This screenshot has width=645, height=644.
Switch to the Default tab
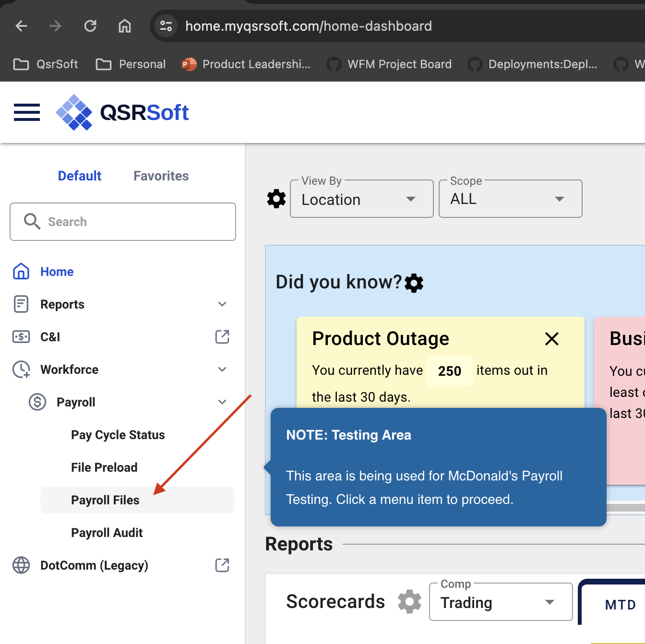click(80, 176)
